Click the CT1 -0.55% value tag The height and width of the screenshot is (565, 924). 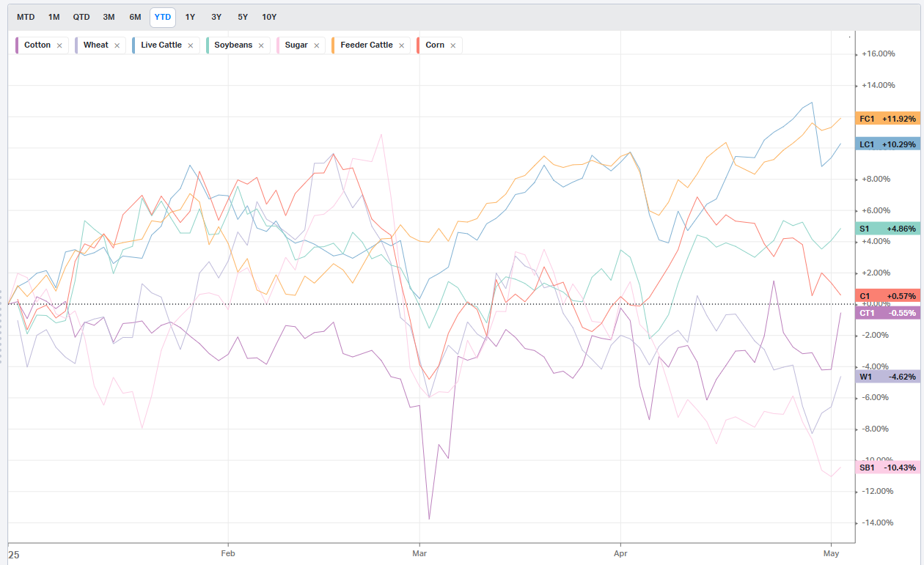[x=887, y=313]
